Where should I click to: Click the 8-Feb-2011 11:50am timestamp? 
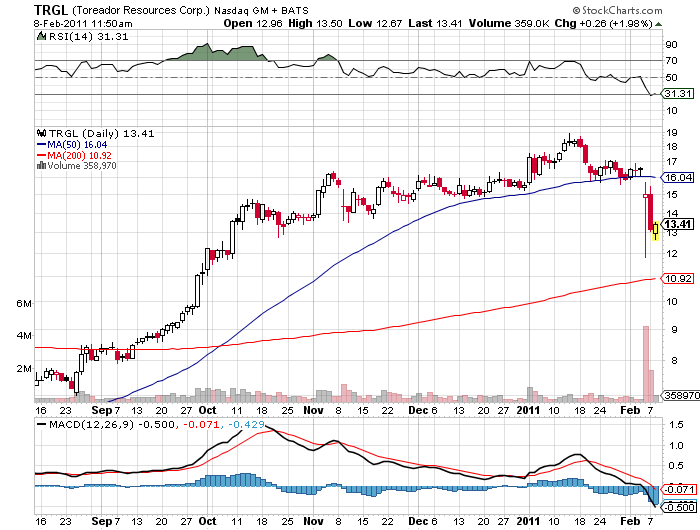click(83, 23)
